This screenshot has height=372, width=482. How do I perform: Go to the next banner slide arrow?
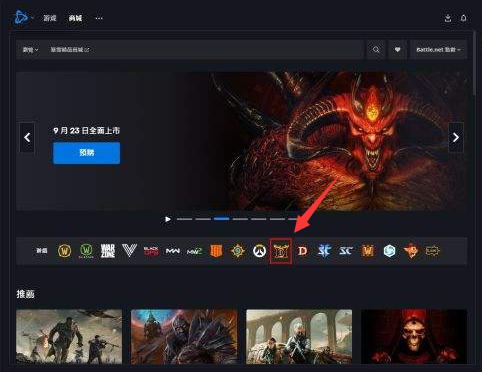click(456, 137)
